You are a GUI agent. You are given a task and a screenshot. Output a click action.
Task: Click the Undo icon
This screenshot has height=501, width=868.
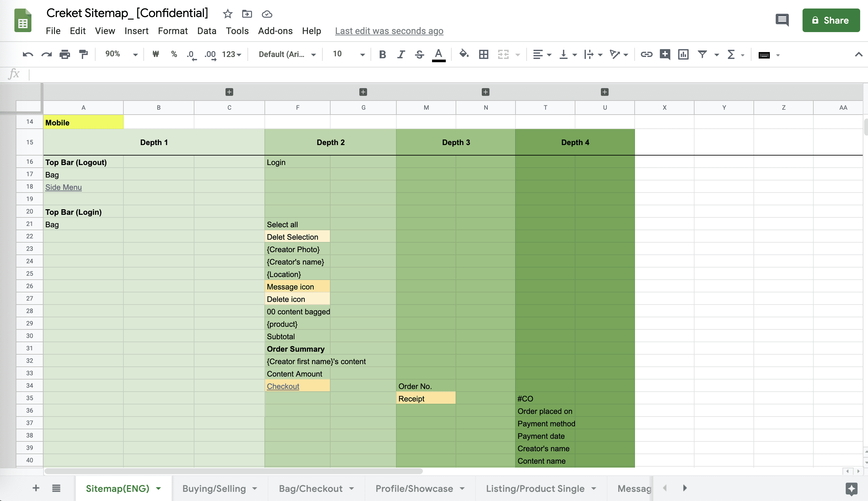pyautogui.click(x=28, y=54)
